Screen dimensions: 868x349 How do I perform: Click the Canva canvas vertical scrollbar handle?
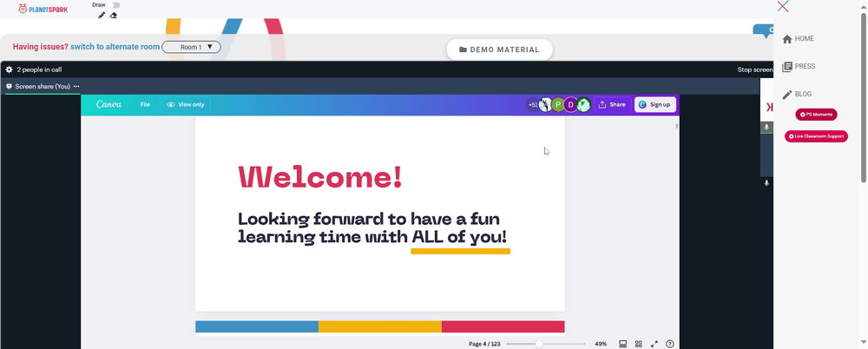coord(676,126)
